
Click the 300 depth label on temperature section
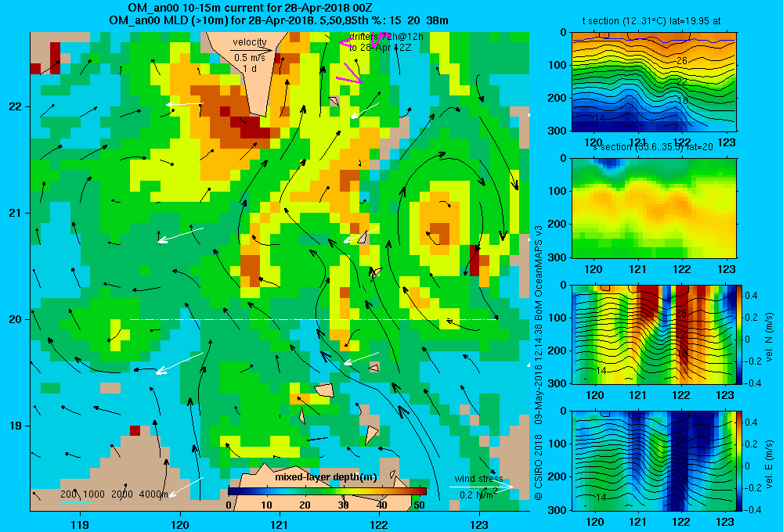(x=557, y=131)
